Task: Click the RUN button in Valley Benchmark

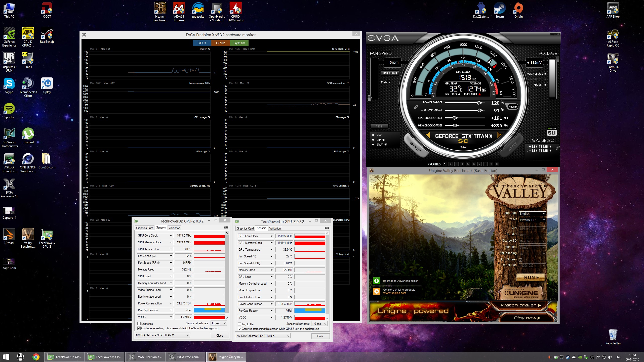Action: [x=531, y=277]
